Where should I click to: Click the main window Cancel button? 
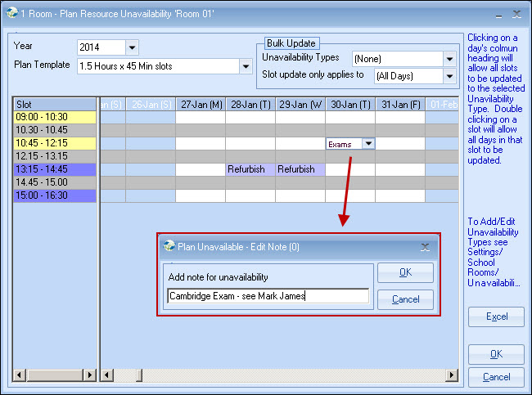point(496,377)
